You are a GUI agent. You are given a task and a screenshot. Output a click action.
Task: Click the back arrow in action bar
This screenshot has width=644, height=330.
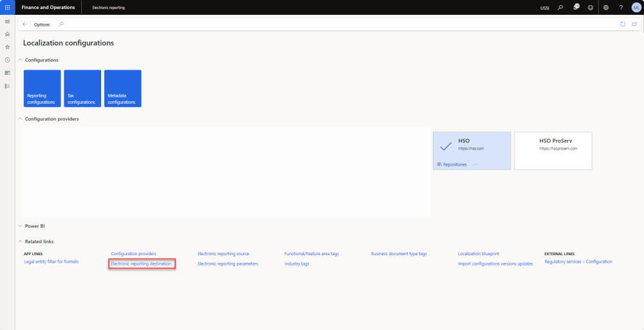pos(24,24)
